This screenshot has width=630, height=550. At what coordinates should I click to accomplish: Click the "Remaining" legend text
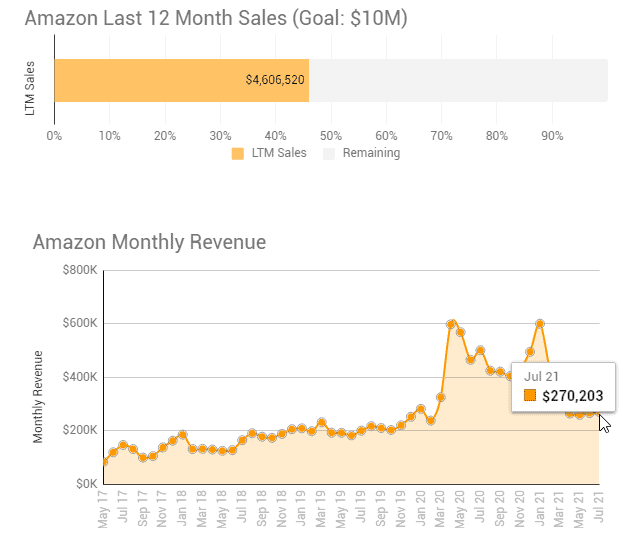point(371,154)
